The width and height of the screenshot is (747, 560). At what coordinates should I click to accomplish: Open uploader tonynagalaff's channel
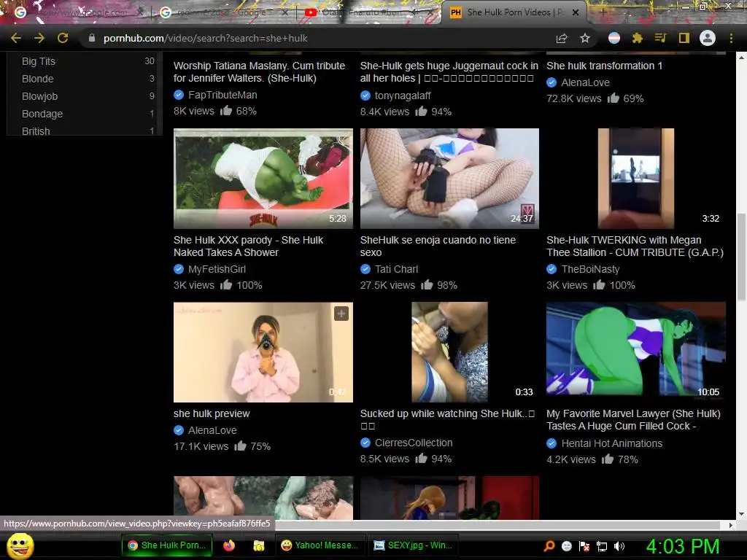(403, 96)
